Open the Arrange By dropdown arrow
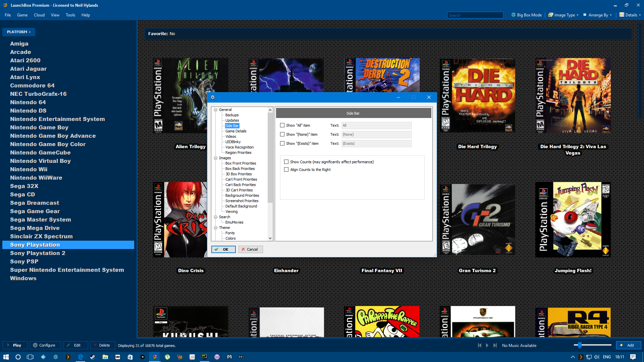 pos(611,15)
